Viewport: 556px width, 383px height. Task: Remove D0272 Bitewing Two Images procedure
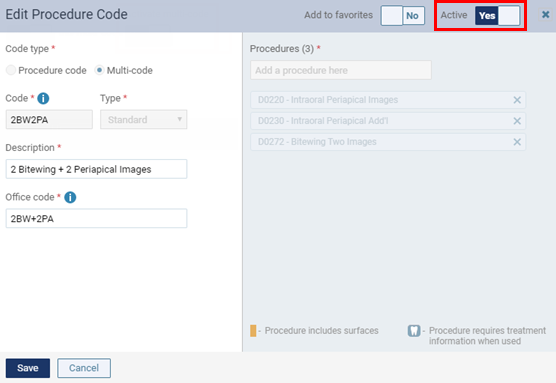(517, 142)
